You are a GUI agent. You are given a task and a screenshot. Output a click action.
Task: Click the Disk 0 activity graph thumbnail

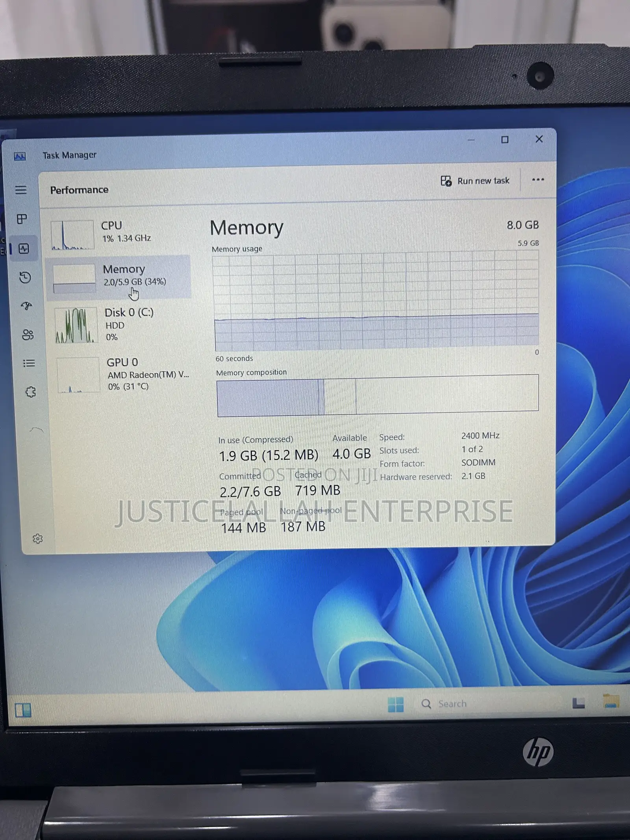tap(76, 326)
